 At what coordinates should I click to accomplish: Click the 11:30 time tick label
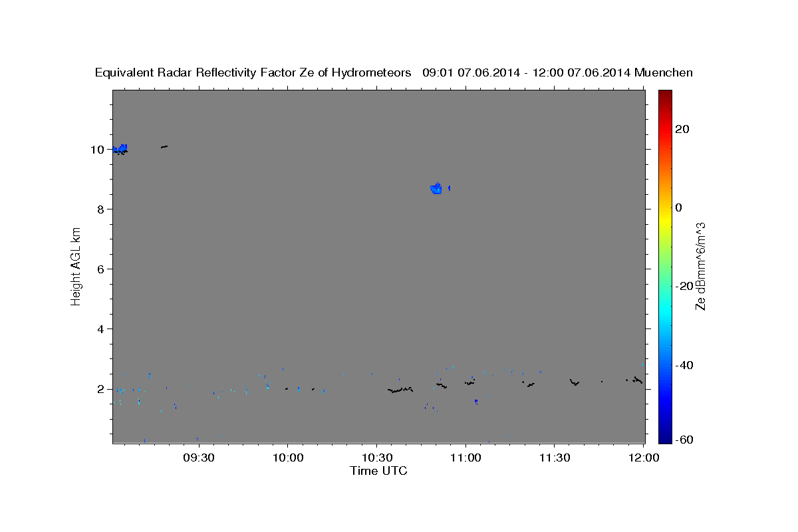coord(555,458)
